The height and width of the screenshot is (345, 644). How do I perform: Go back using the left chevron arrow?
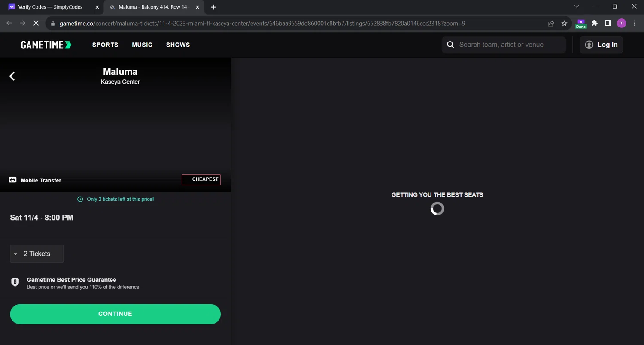(x=12, y=76)
